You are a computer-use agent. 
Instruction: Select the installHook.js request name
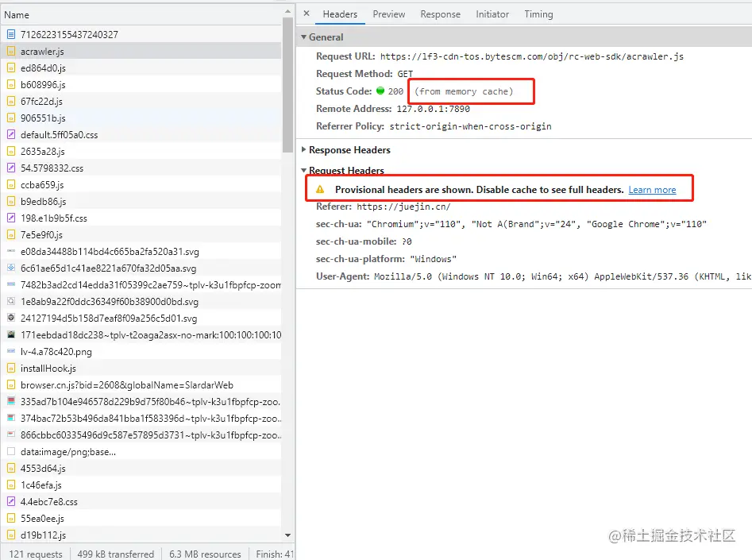point(48,368)
